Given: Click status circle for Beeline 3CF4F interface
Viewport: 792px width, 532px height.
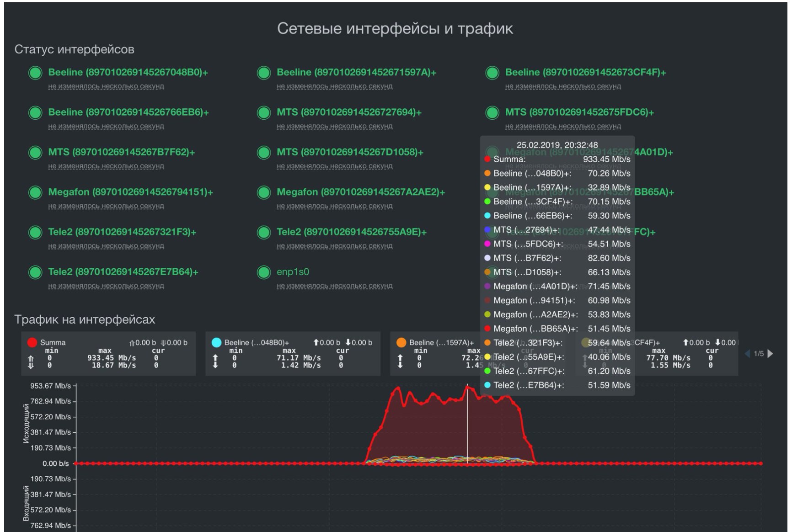Looking at the screenshot, I should coord(492,73).
